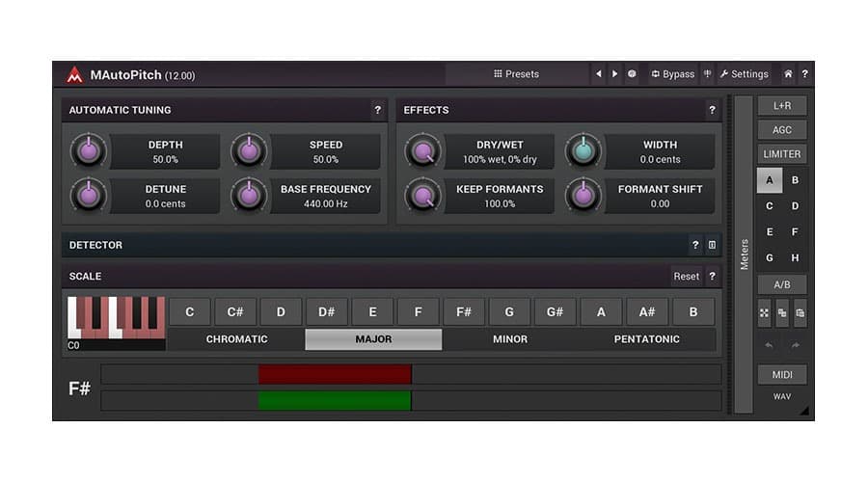Toggle the F note in the scale row
Image resolution: width=868 pixels, height=482 pixels.
click(x=418, y=312)
